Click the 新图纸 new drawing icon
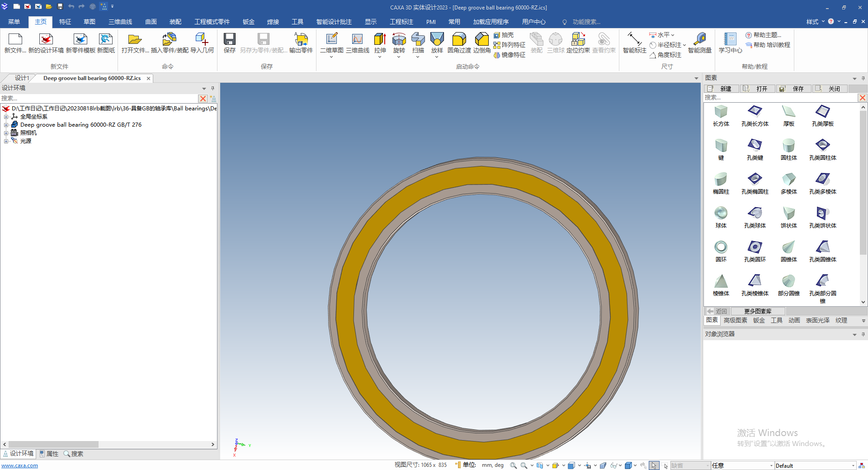868x470 pixels. click(106, 43)
